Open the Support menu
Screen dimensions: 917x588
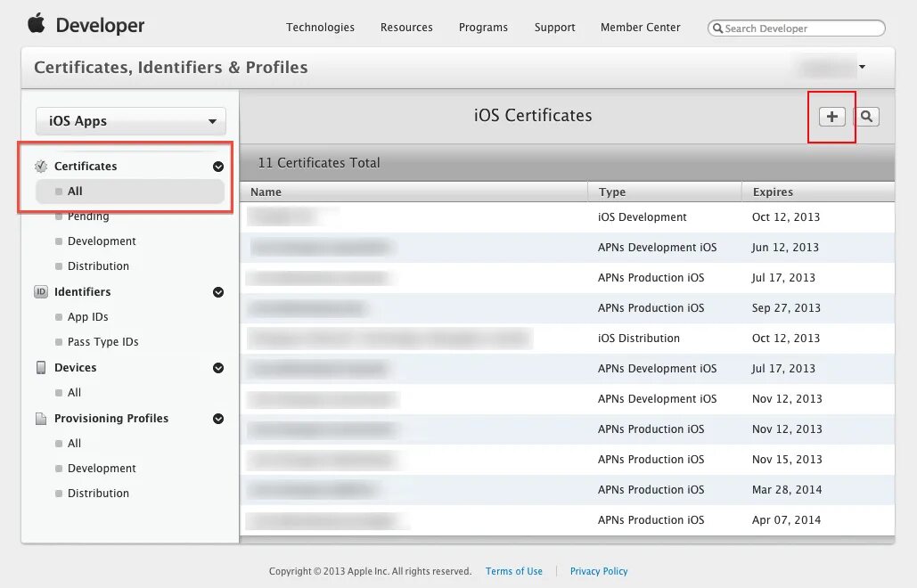(554, 27)
